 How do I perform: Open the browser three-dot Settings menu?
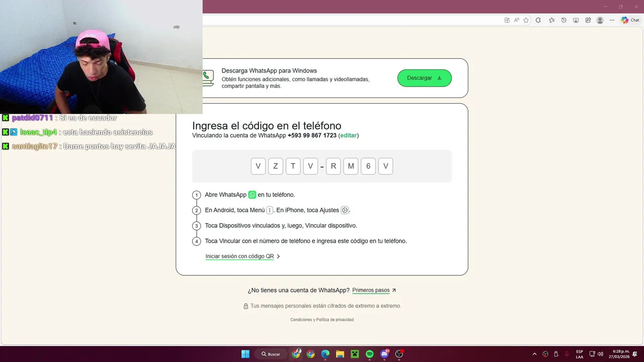point(612,20)
